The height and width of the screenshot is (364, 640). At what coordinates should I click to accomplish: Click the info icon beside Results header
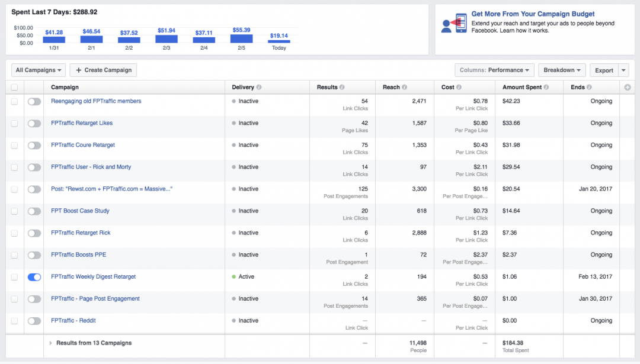tap(343, 88)
